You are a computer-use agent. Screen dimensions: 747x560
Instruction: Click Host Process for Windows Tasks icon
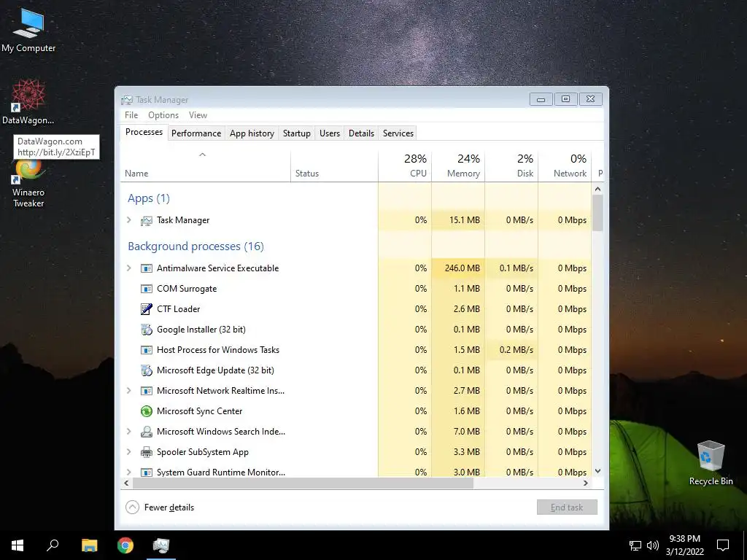point(146,350)
